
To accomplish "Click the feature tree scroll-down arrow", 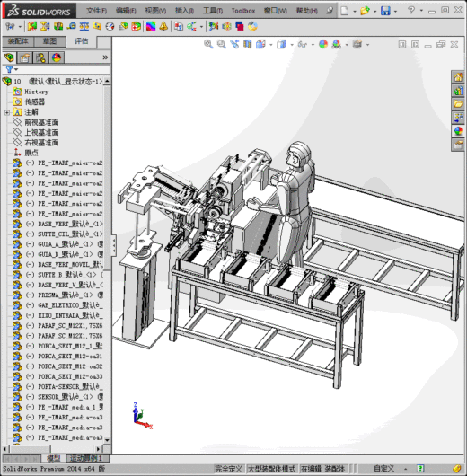I will coord(107,439).
